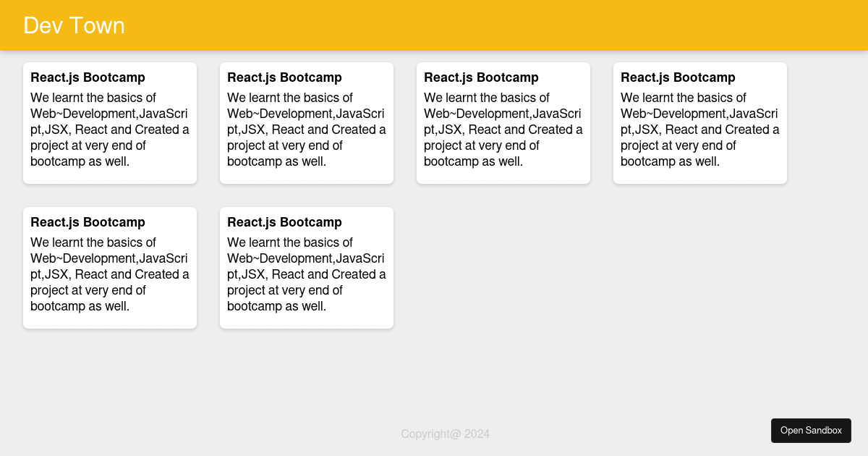Click the yellow header bar
Image resolution: width=868 pixels, height=456 pixels.
(434, 25)
